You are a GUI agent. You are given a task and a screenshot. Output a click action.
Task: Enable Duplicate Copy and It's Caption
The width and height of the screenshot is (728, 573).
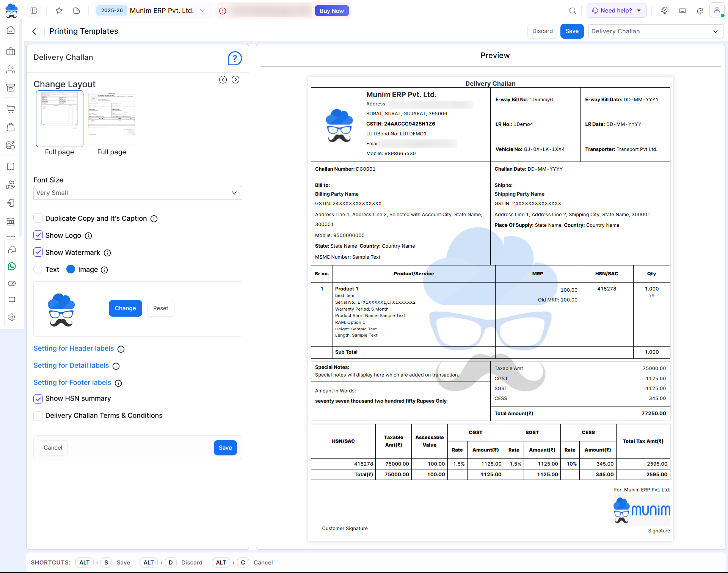point(38,218)
